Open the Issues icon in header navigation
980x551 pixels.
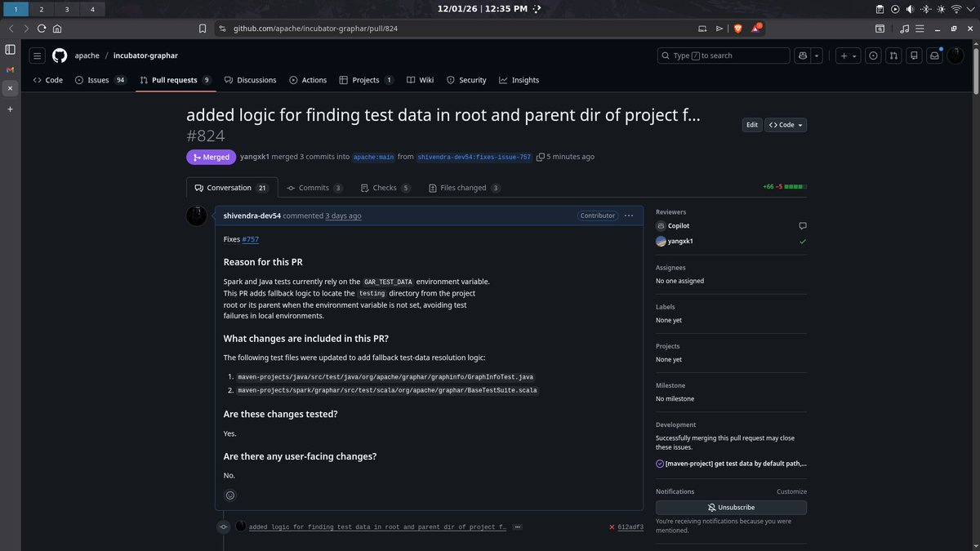[872, 55]
